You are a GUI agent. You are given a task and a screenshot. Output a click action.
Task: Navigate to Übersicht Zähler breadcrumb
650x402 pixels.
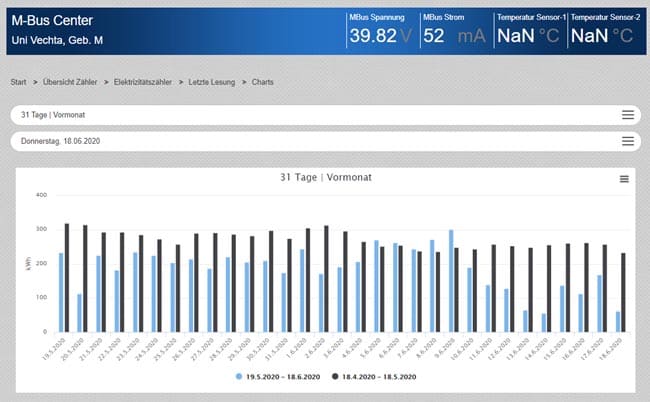(68, 81)
